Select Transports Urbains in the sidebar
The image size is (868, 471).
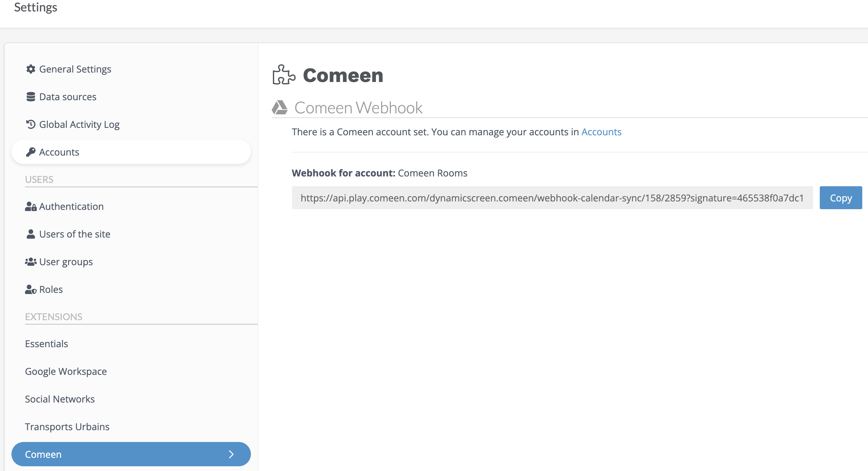[x=67, y=427]
